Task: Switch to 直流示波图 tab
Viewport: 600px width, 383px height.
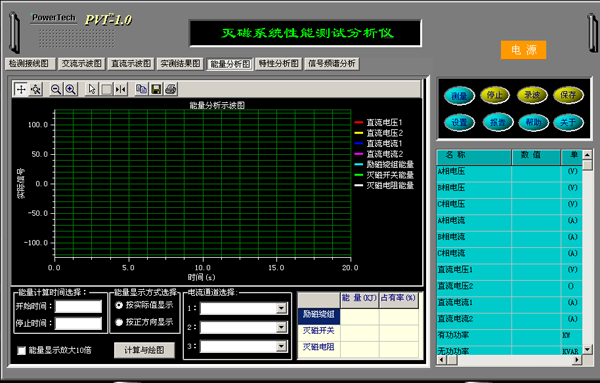Action: click(131, 64)
